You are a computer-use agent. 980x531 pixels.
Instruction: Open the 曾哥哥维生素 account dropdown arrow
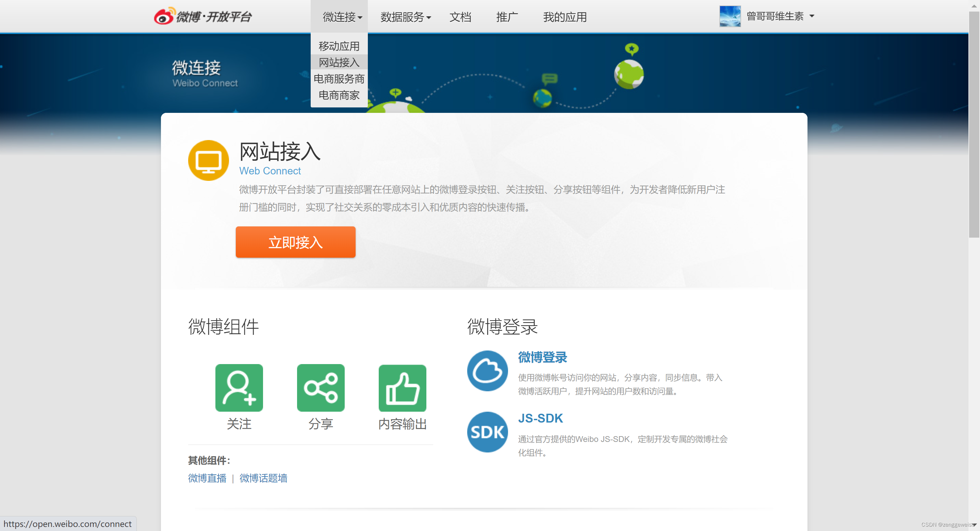click(812, 16)
